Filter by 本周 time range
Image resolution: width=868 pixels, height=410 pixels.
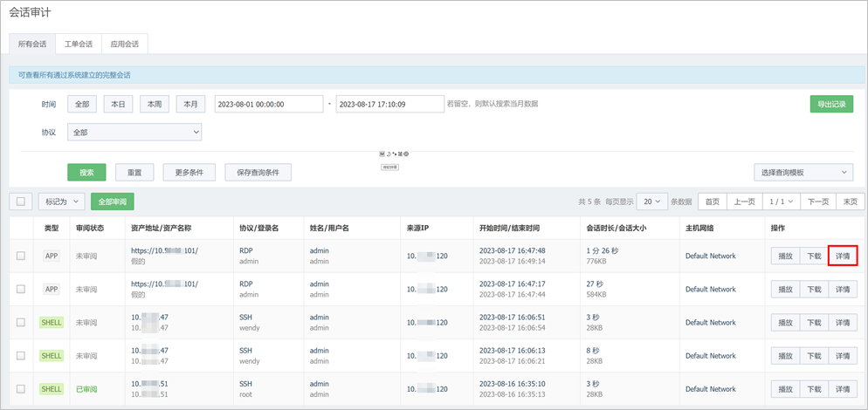point(155,104)
